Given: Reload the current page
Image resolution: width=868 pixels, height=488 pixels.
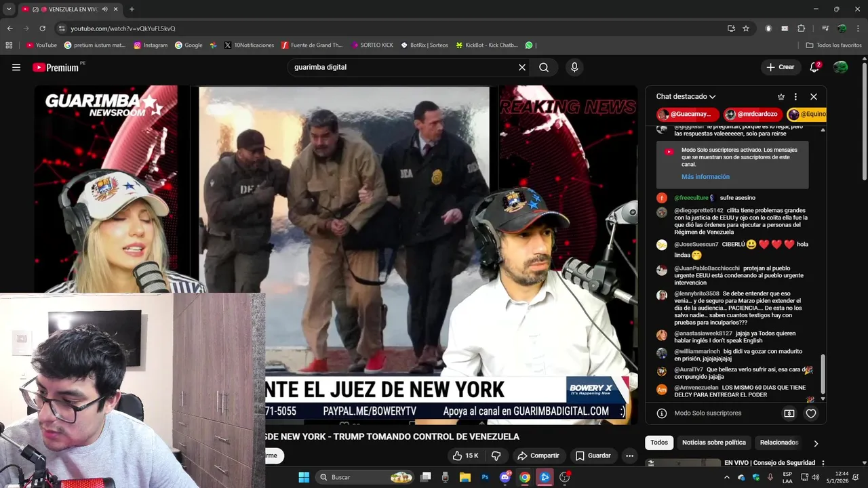Looking at the screenshot, I should pyautogui.click(x=42, y=28).
